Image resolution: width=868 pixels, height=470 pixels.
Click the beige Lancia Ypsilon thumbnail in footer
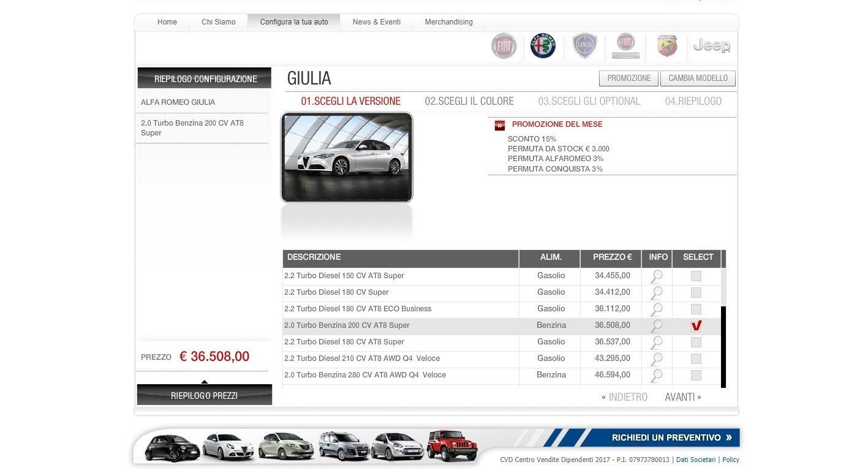coord(286,446)
